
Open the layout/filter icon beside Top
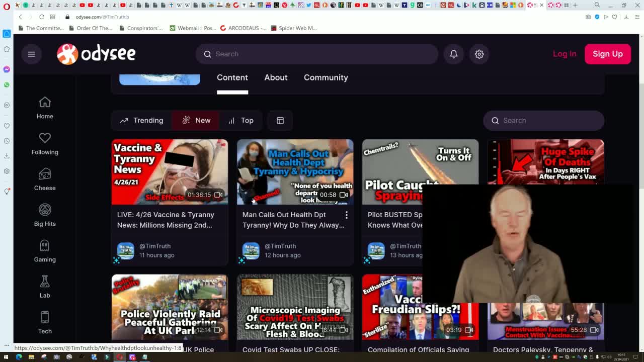(x=280, y=120)
